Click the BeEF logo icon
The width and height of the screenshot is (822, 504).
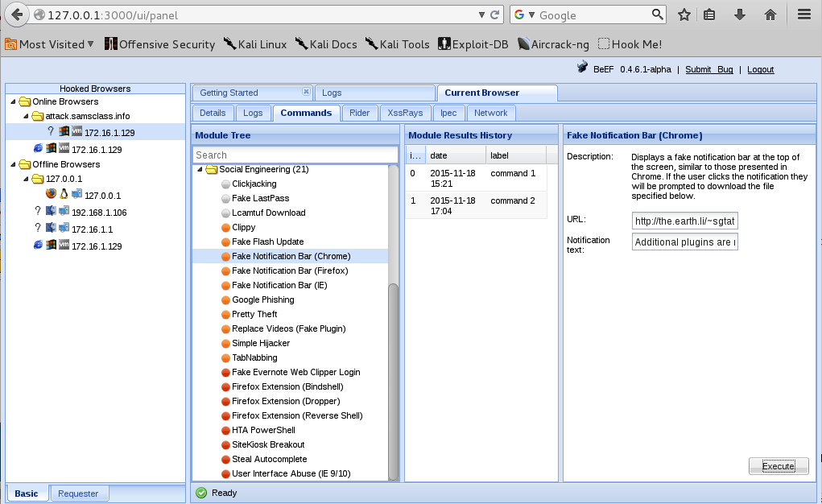point(582,67)
